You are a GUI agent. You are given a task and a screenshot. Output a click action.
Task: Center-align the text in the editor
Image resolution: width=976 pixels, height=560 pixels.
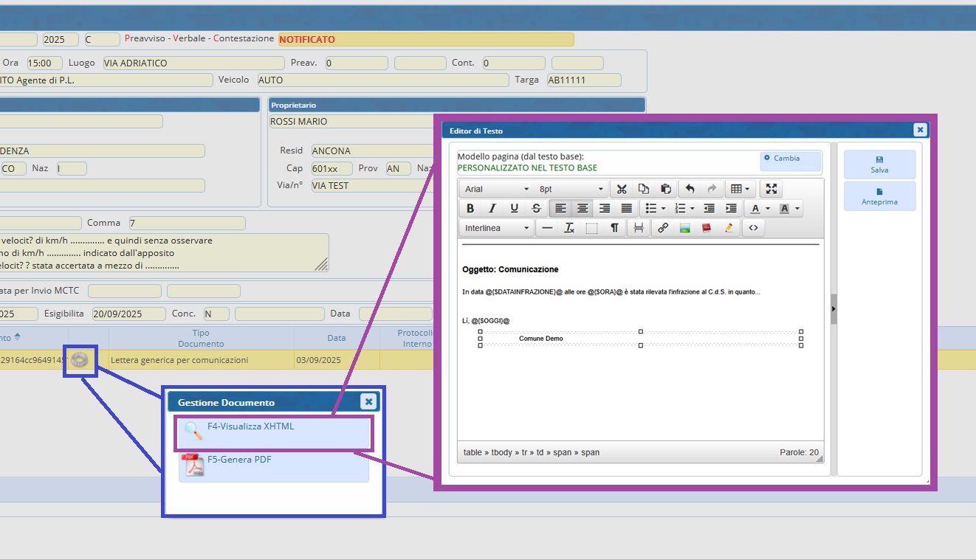[x=582, y=209]
